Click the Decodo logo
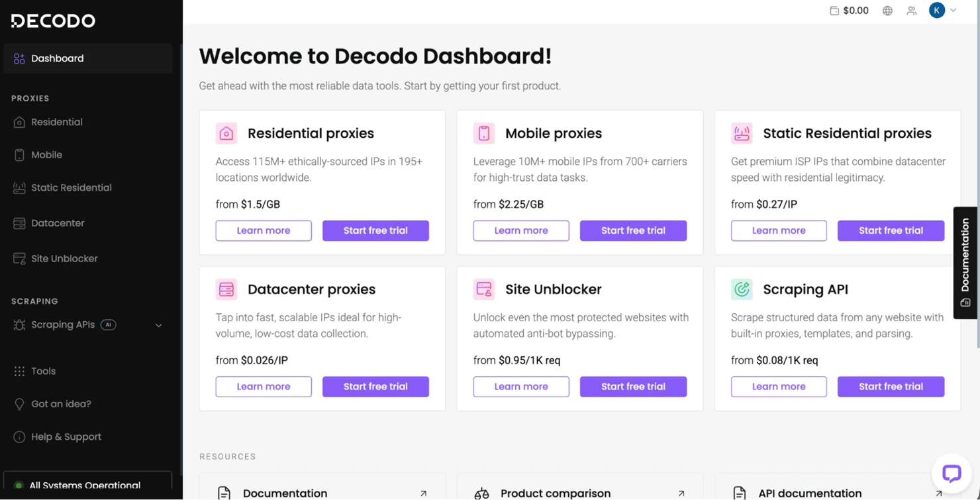Viewport: 980px width, 500px height. [53, 21]
